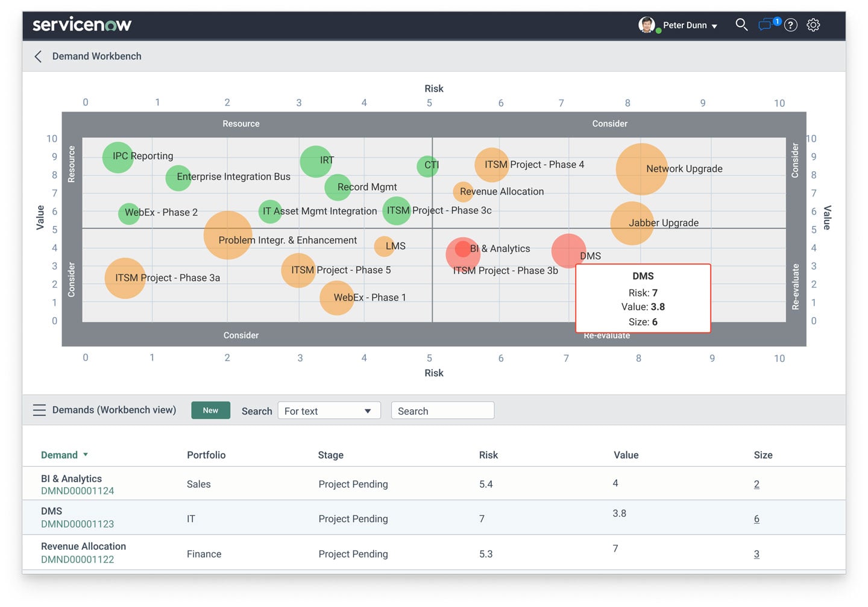Viewport: 868px width, 607px height.
Task: Open the chat notifications icon
Action: coord(766,25)
